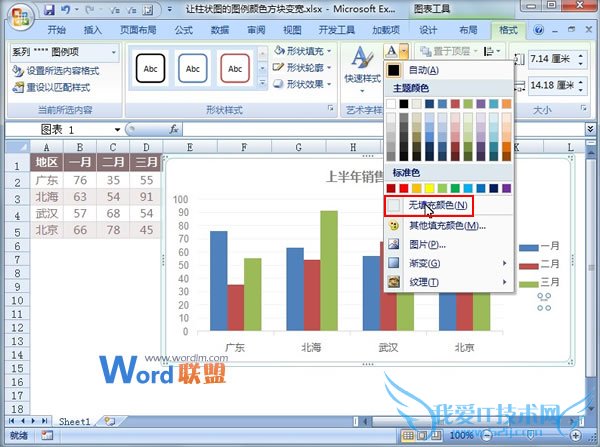Image resolution: width=600 pixels, height=447 pixels.
Task: Open the 视图 (View) tab
Action: pyautogui.click(x=292, y=30)
